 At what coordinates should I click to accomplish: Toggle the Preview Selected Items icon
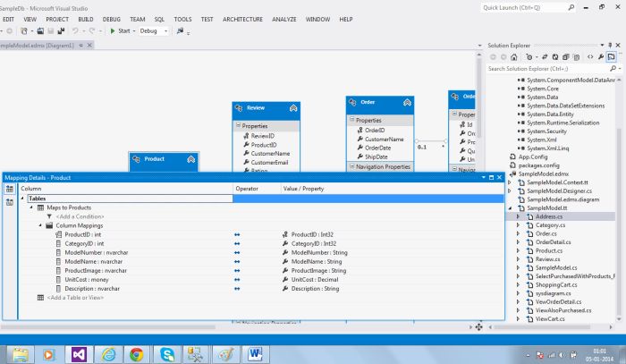point(611,57)
